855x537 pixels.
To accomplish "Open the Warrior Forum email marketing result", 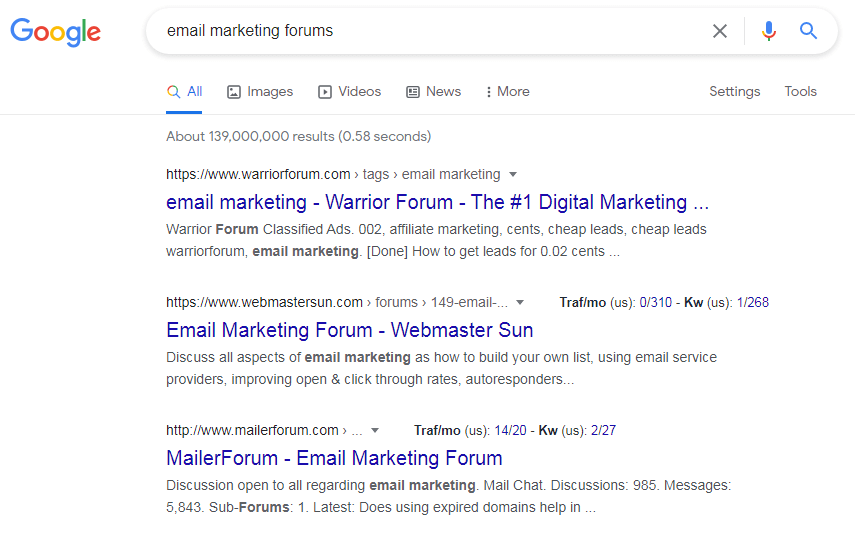I will coord(437,202).
